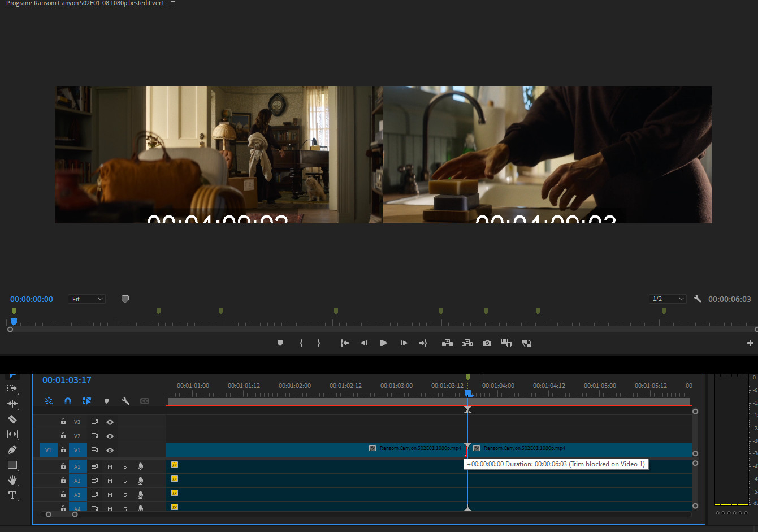Step forward one frame
This screenshot has width=758, height=532.
click(x=404, y=343)
